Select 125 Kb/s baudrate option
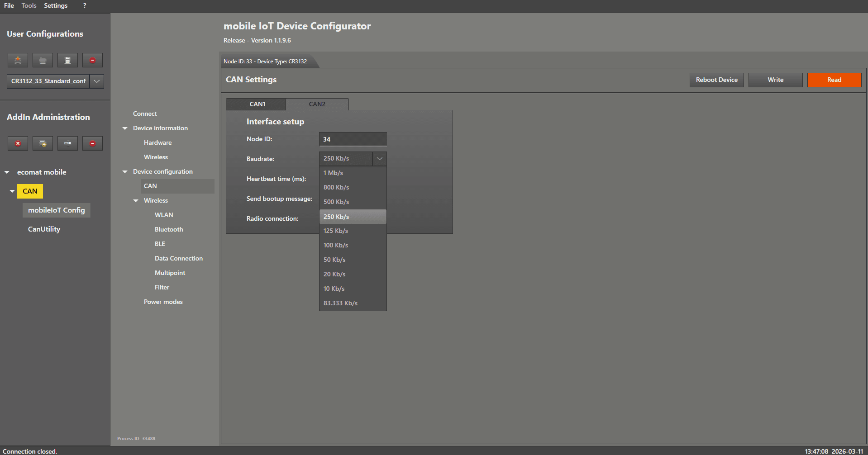Image resolution: width=868 pixels, height=455 pixels. [x=336, y=231]
